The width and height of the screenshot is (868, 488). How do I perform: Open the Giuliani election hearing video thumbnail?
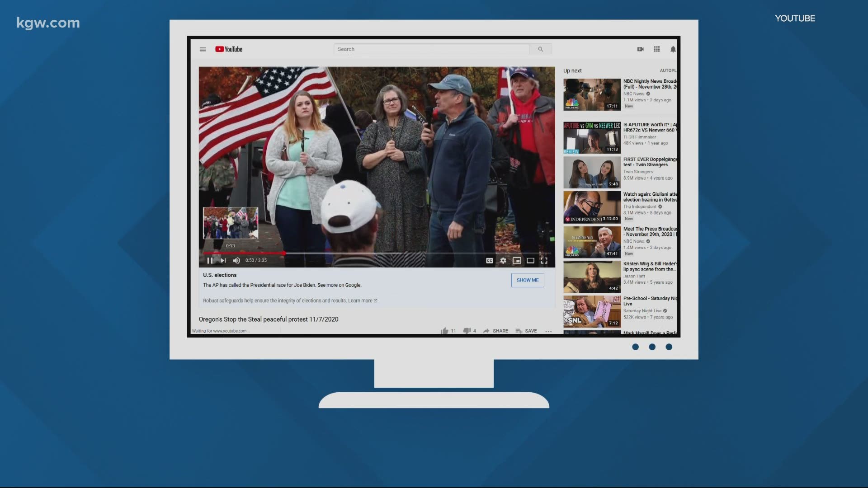point(592,207)
